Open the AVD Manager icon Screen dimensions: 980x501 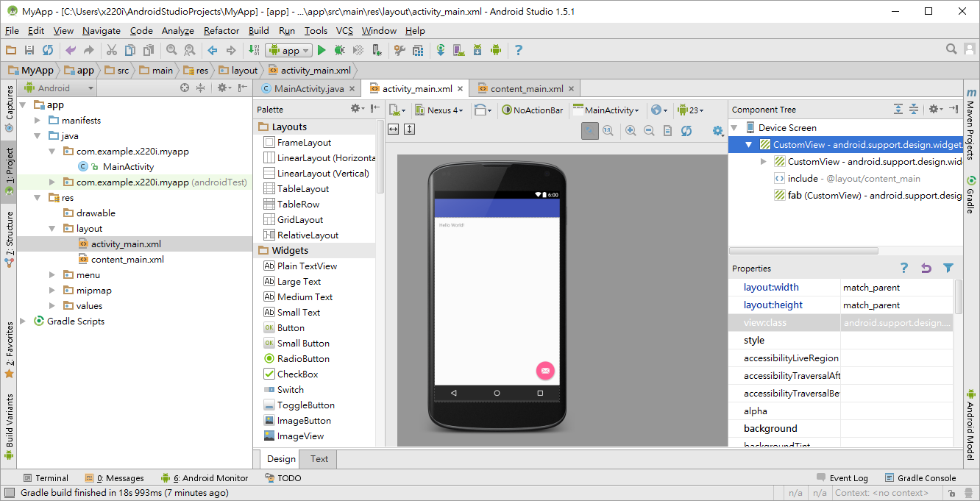point(459,50)
